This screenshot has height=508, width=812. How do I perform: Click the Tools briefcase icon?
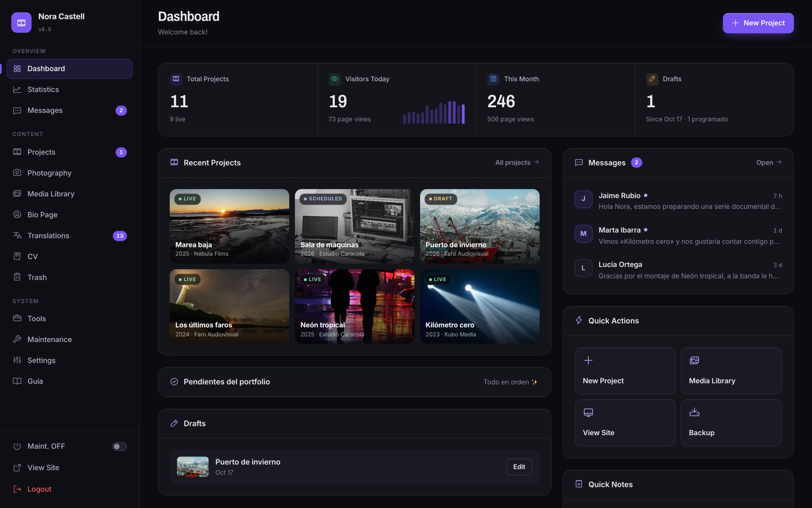pyautogui.click(x=17, y=318)
